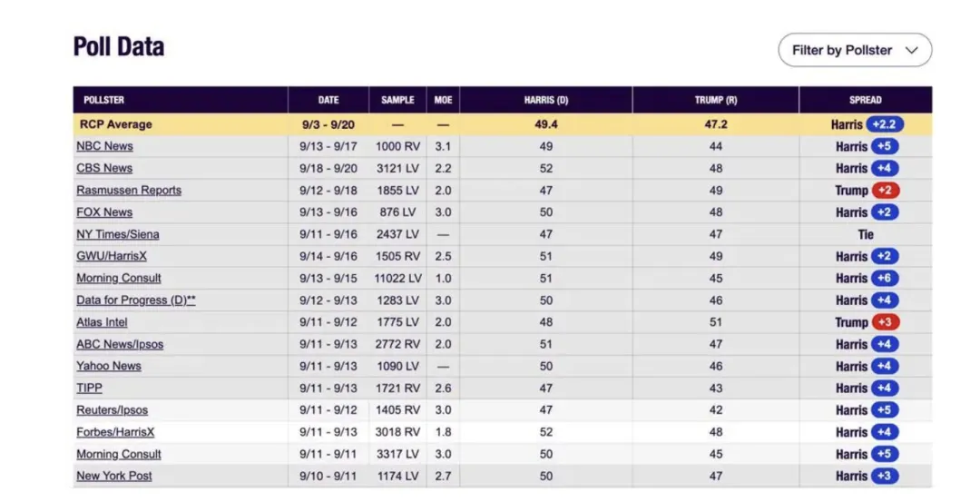Click the chevron in Filter by Pollster
The image size is (980, 502).
tap(911, 51)
